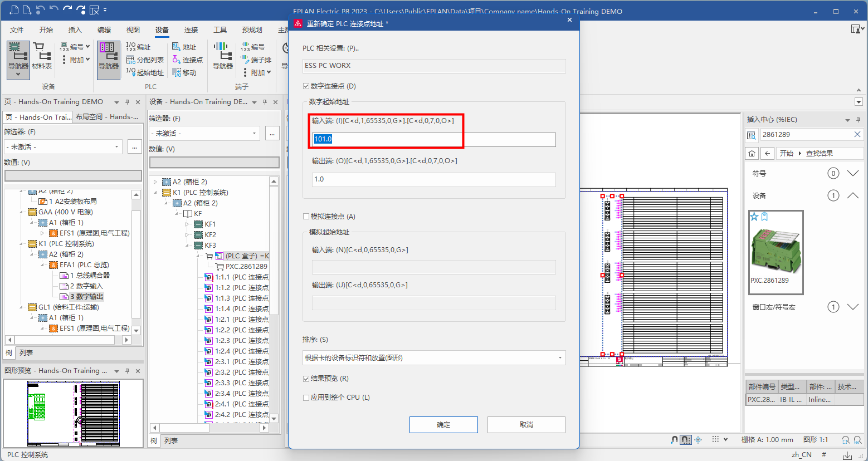Switch to the 插入 ribbon tab
Screen dimensions: 868x461
75,30
